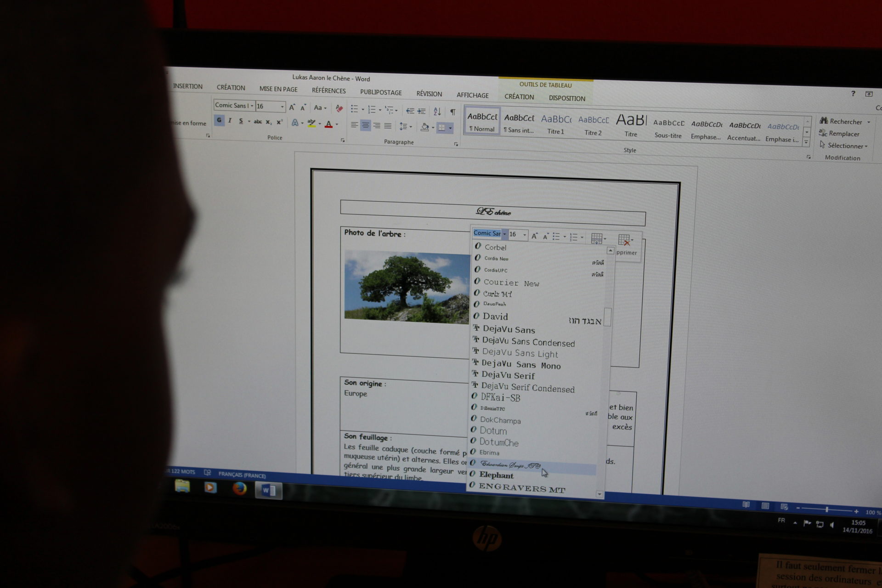Open the PUBLIPOSTAGE tab

381,92
